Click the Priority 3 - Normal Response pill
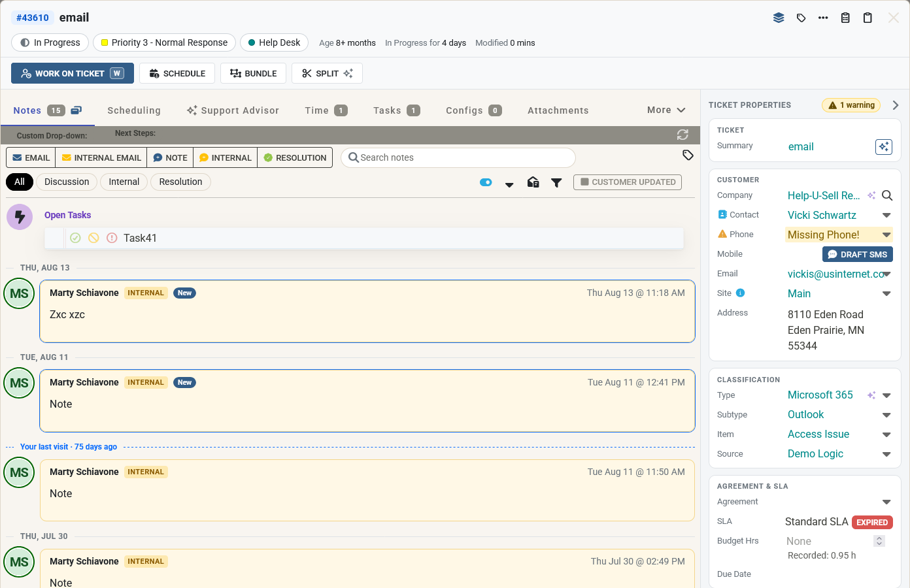Viewport: 910px width, 588px height. click(x=164, y=42)
